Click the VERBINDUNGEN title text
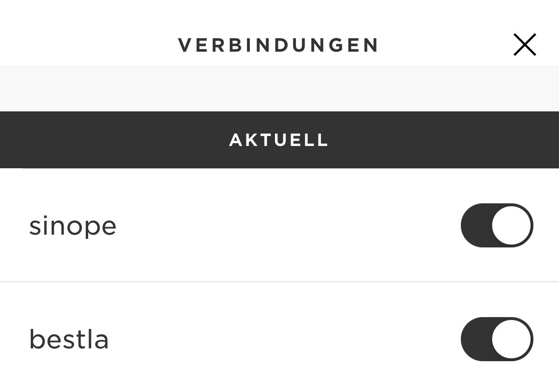 point(278,45)
